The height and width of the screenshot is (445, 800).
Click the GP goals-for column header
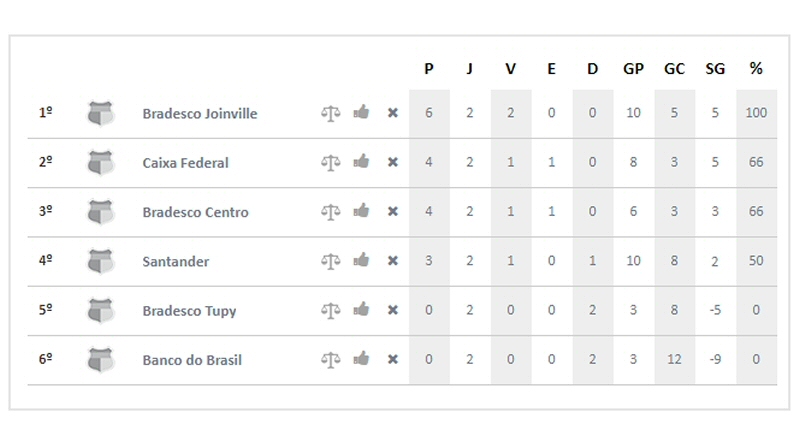[633, 68]
